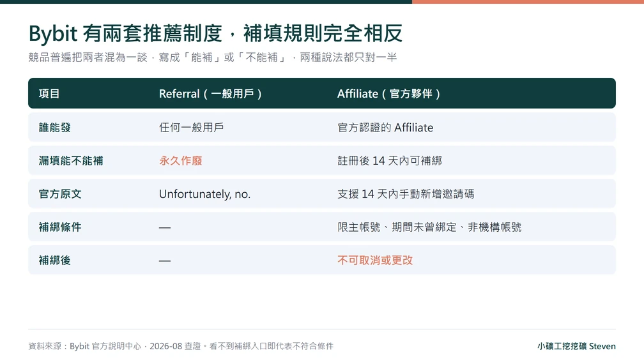Viewport: 644px width, 362px height.
Task: Click the 小礦工挖挖礦 Steven credit
Action: coord(576,346)
